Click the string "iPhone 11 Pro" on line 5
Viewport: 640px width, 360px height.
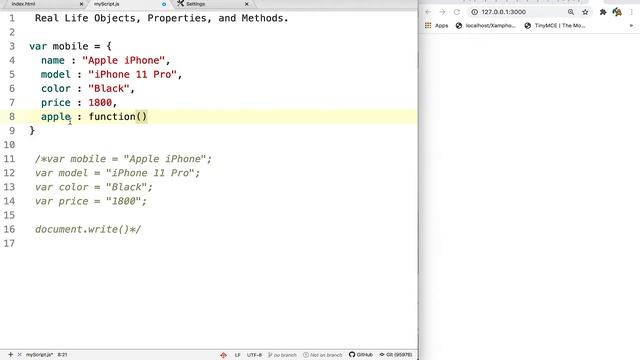pyautogui.click(x=132, y=74)
